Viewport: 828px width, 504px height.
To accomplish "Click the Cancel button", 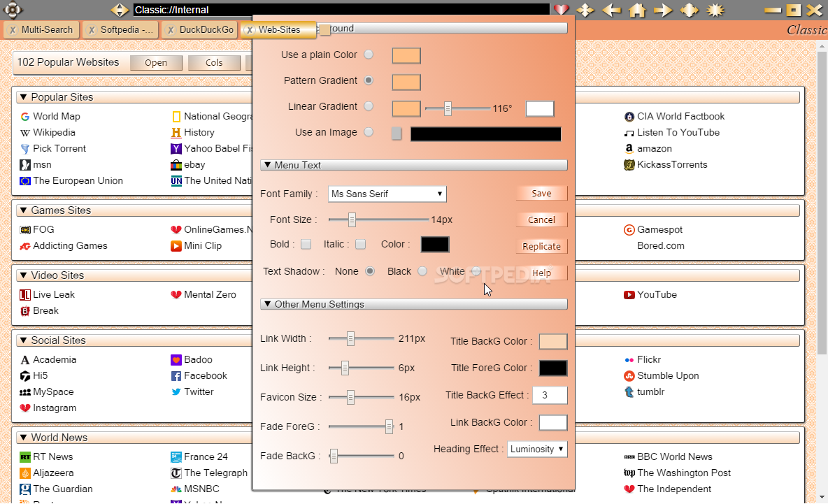I will [x=541, y=220].
